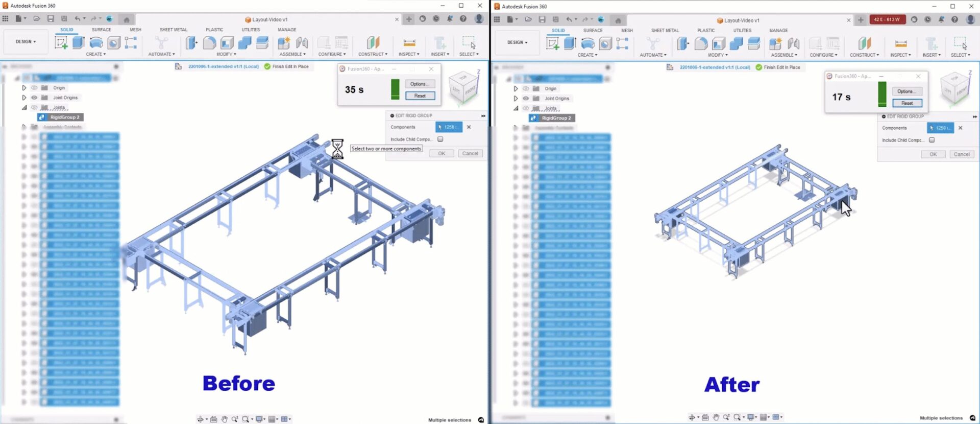
Task: Open the Measure tool in left window
Action: [409, 43]
